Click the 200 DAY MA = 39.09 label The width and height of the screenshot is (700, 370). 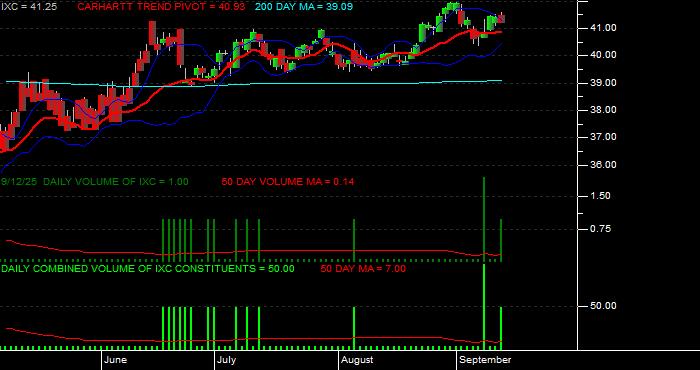click(304, 7)
